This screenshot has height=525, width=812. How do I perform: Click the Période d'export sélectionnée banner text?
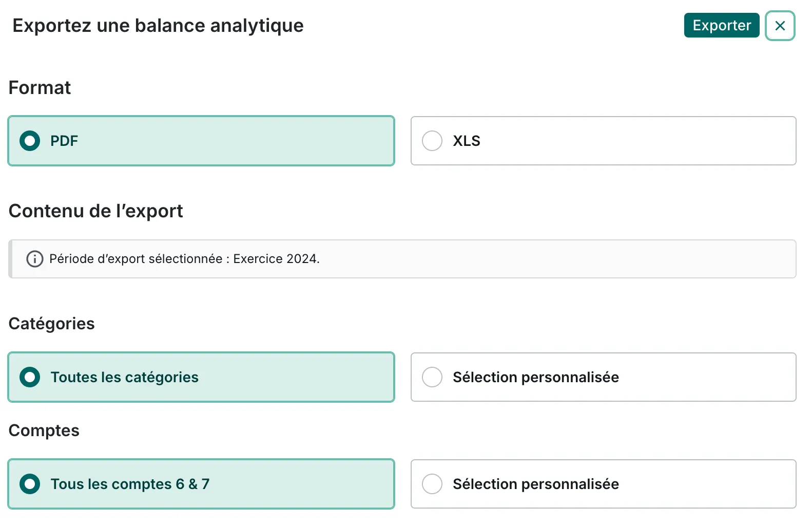184,259
